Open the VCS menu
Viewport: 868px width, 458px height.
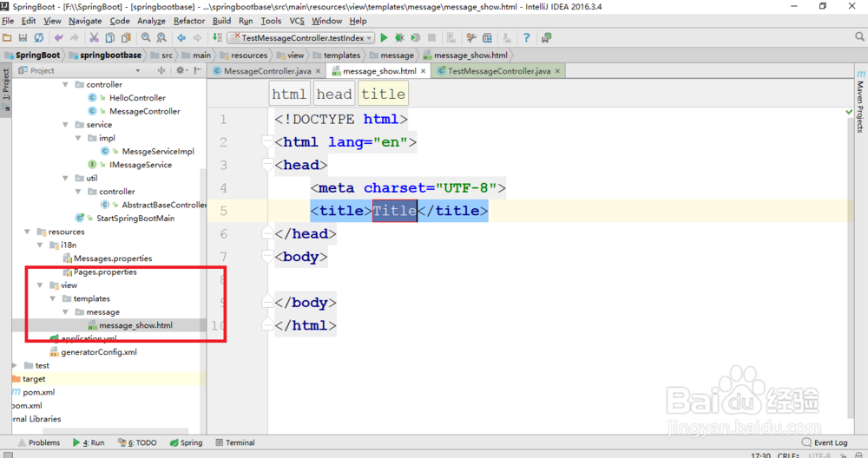(x=297, y=21)
